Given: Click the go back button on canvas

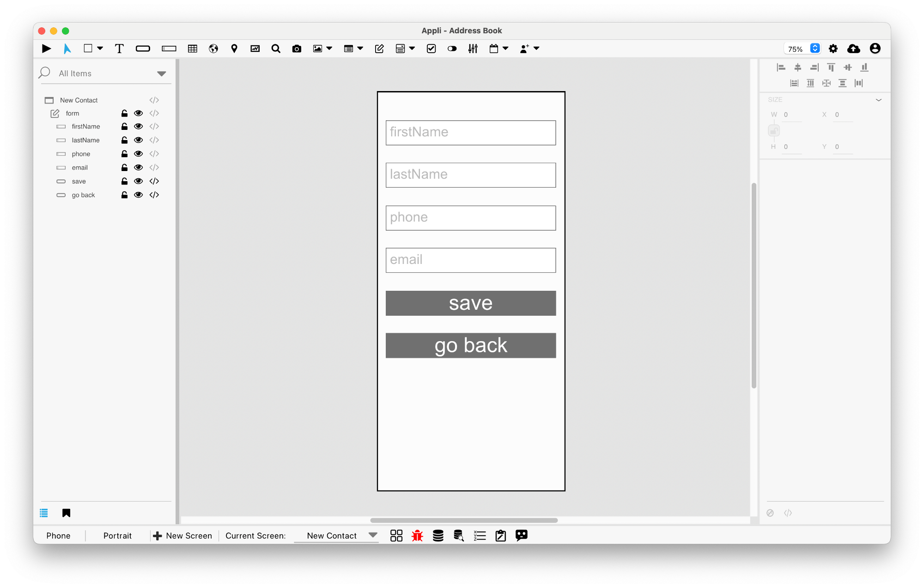Looking at the screenshot, I should [471, 345].
